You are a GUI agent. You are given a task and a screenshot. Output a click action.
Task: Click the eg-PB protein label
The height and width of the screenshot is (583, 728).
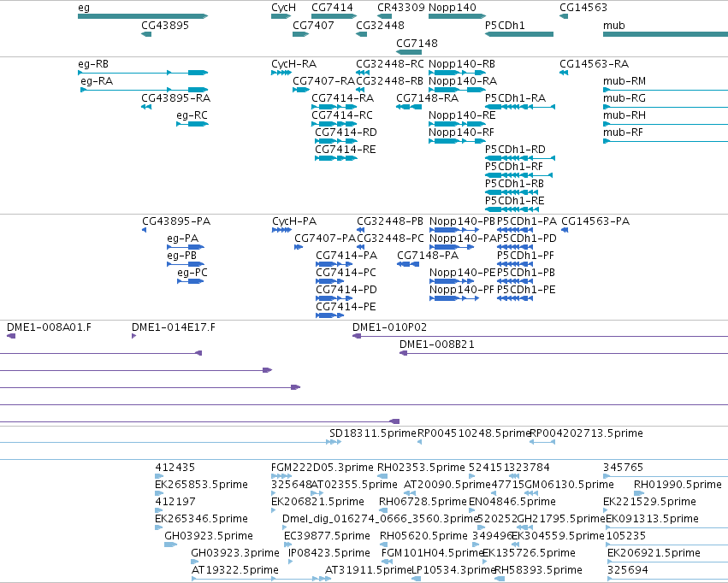click(x=182, y=256)
